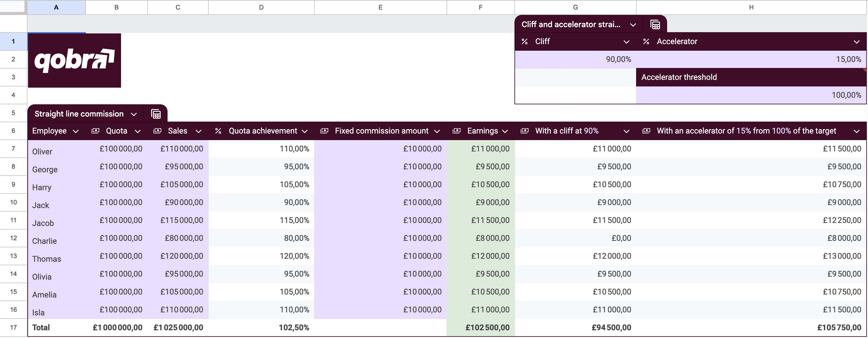Image resolution: width=868 pixels, height=338 pixels.
Task: Select column B header
Action: pyautogui.click(x=117, y=7)
